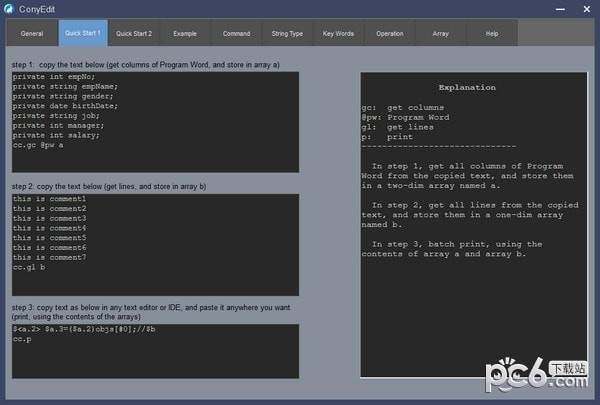Open the General tab
The height and width of the screenshot is (405, 600).
(32, 33)
